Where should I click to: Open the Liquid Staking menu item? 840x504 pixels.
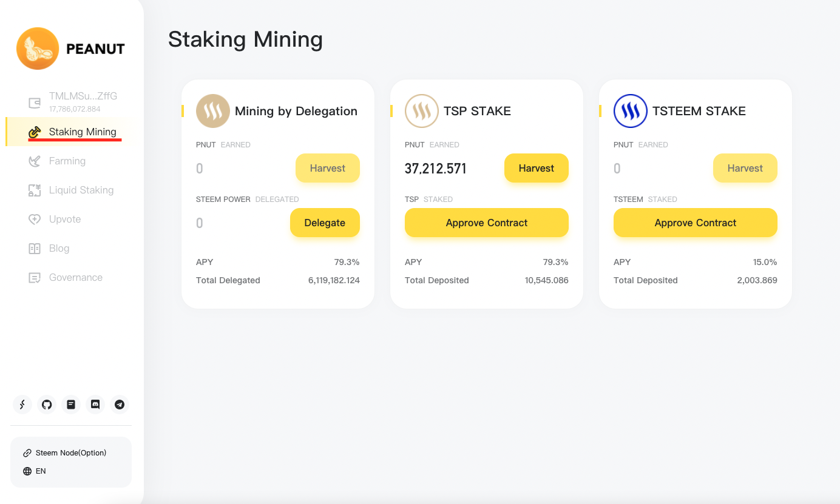(x=81, y=190)
